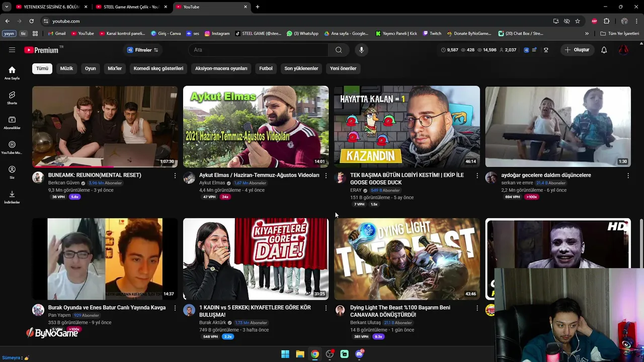Click the vidIQ list icon beside the trophy
Screen dimensions: 644x362
pos(534,50)
